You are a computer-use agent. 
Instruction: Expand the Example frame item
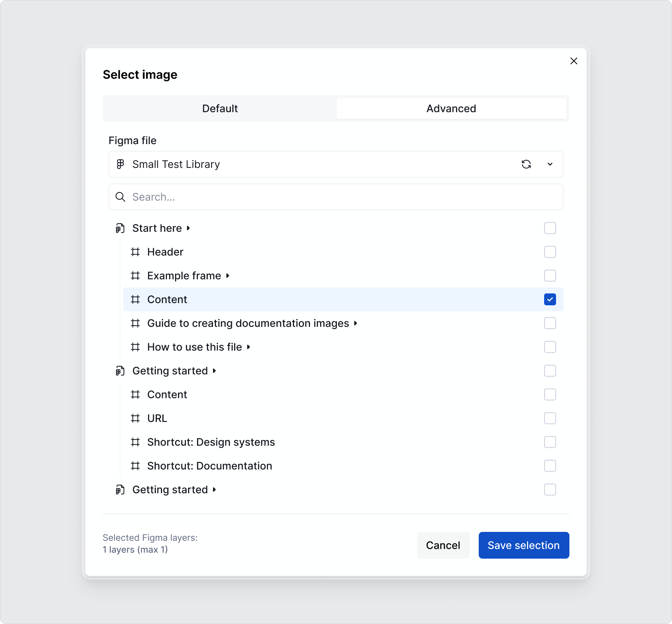tap(227, 276)
